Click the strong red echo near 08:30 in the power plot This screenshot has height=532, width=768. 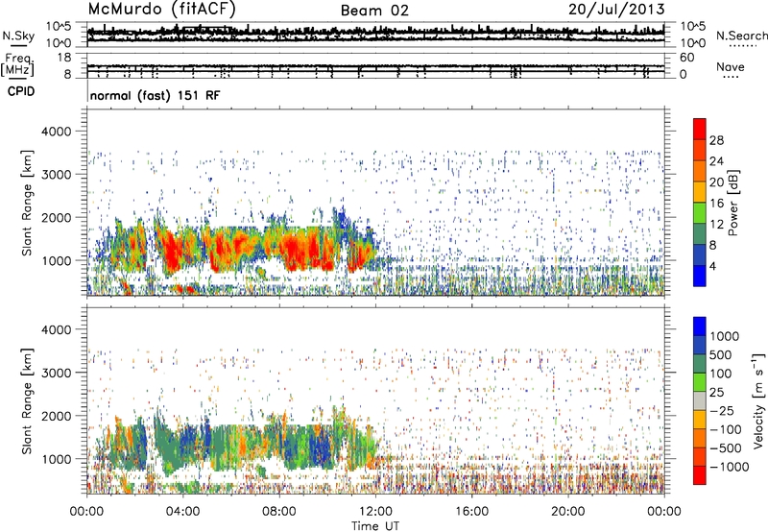pos(293,248)
